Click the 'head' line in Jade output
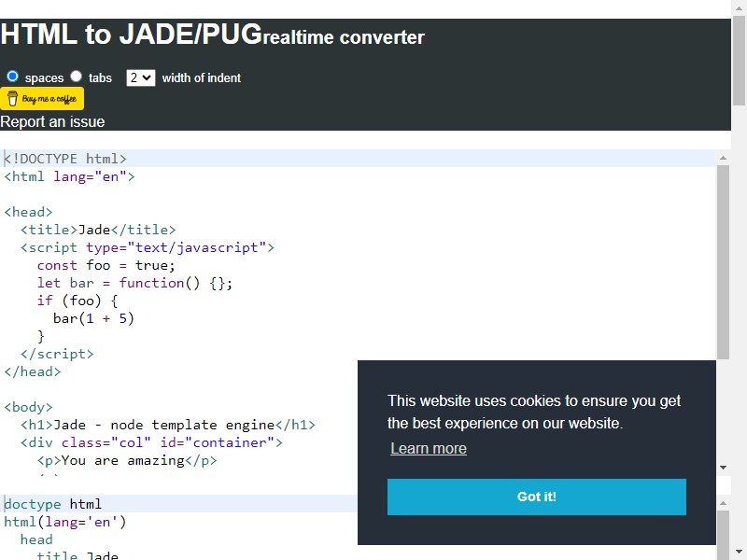This screenshot has width=747, height=560. tap(36, 539)
